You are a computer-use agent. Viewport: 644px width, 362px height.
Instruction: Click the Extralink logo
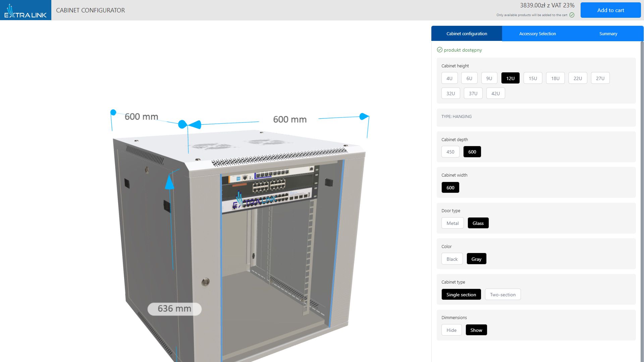point(25,10)
